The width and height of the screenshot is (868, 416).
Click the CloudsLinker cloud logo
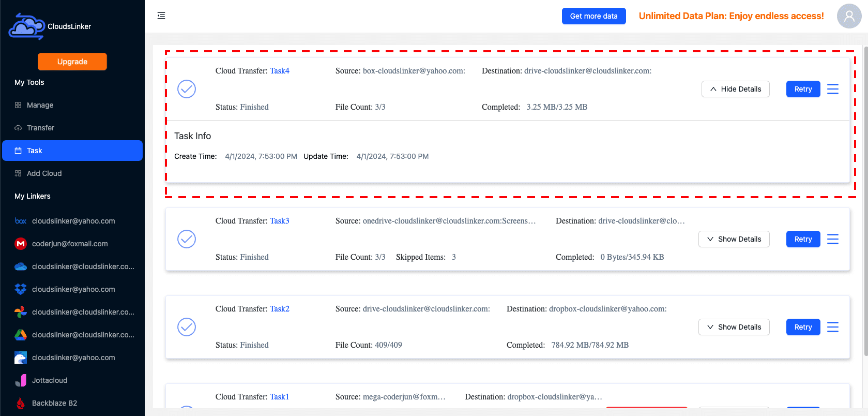coord(26,26)
